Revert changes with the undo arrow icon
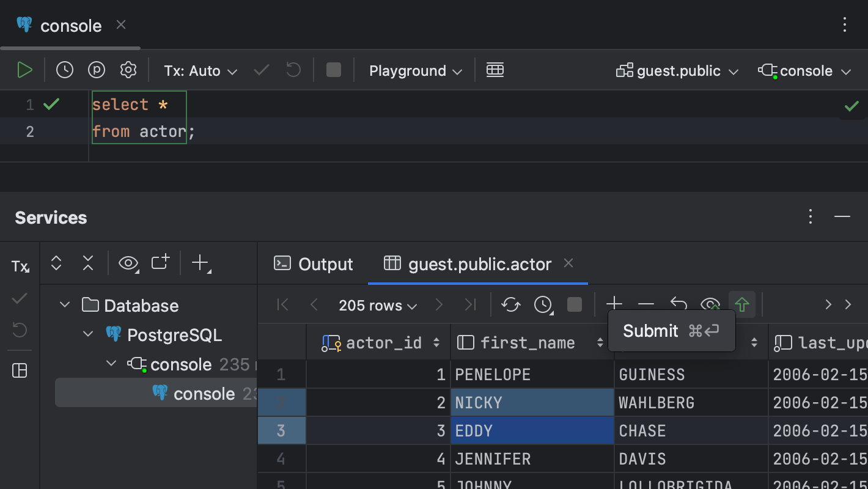 (678, 304)
